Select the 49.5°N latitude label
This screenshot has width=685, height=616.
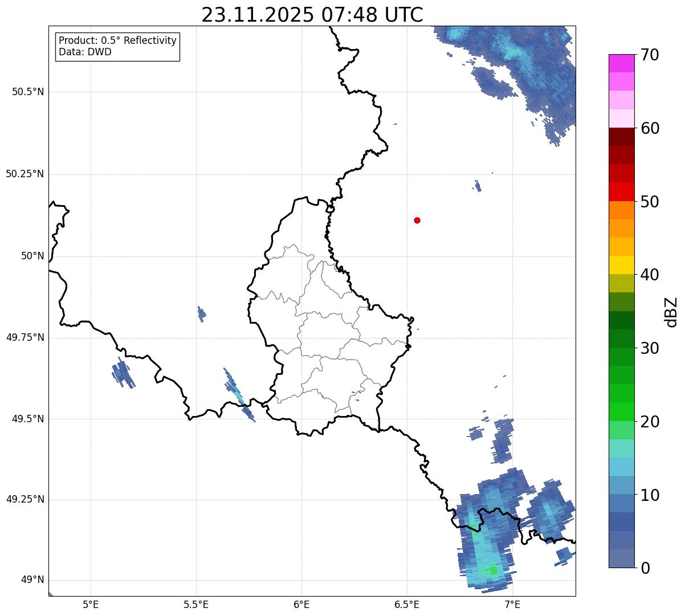point(28,419)
